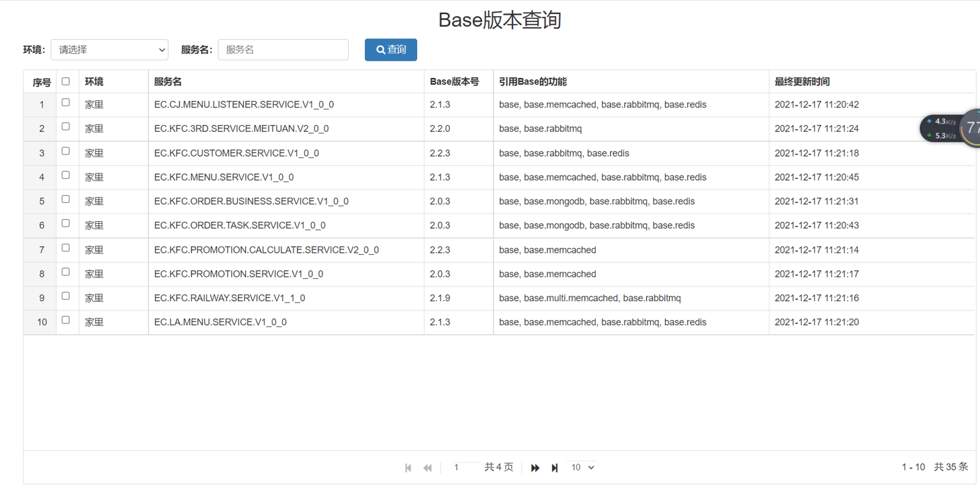This screenshot has width=980, height=490.
Task: Click the 共 4 页 page total text
Action: [x=499, y=467]
